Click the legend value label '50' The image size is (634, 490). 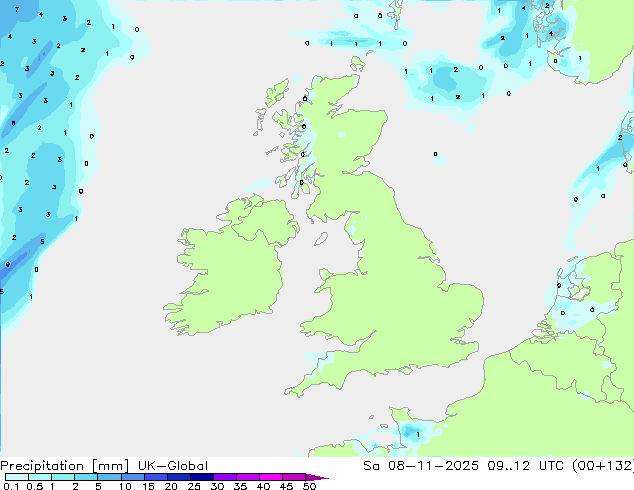tap(309, 486)
